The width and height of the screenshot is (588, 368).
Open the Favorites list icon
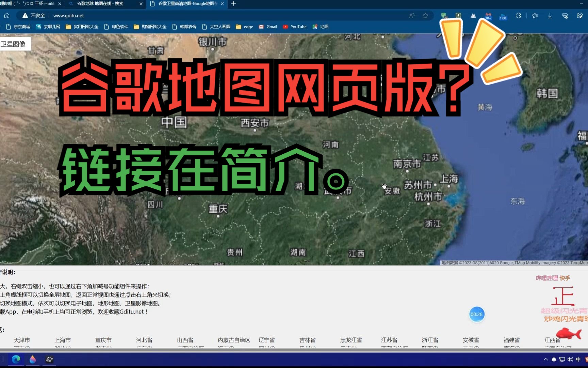point(535,16)
